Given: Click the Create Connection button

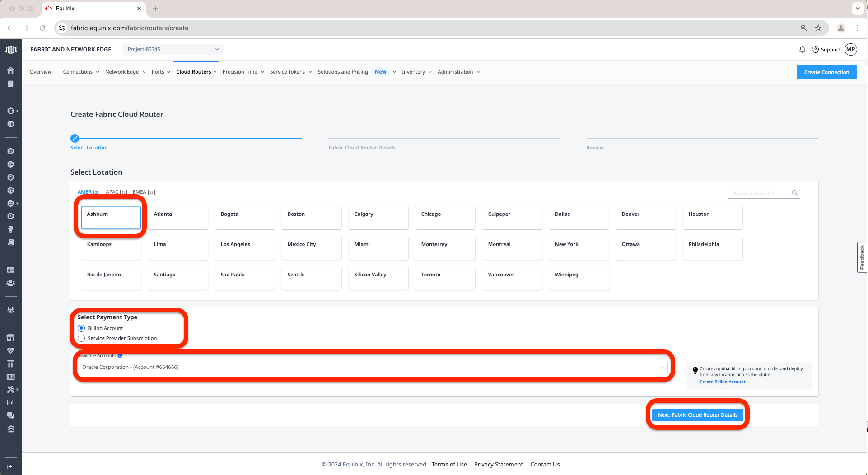Looking at the screenshot, I should coord(826,72).
